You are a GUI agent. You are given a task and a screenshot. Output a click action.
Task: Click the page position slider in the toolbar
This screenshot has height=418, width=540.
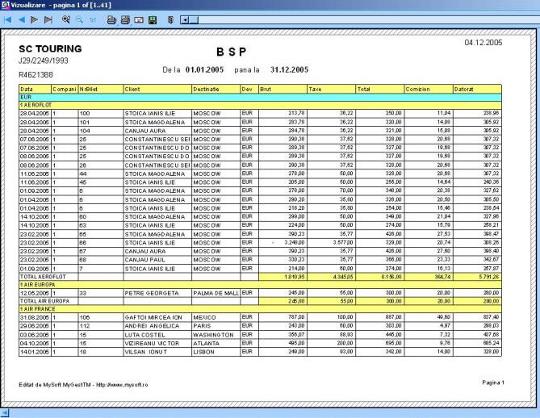[189, 20]
